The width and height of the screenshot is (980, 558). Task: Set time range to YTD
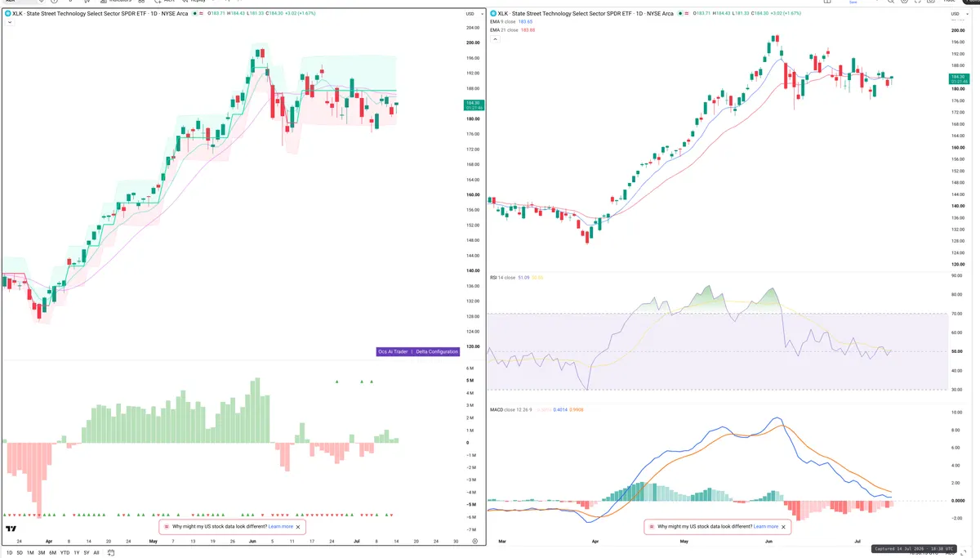click(65, 552)
